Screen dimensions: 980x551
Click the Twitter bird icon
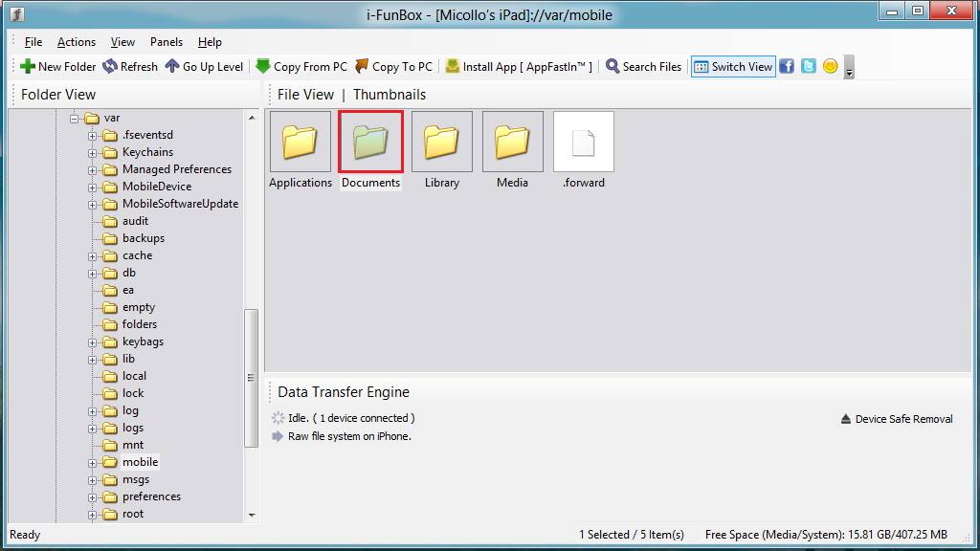pyautogui.click(x=809, y=66)
